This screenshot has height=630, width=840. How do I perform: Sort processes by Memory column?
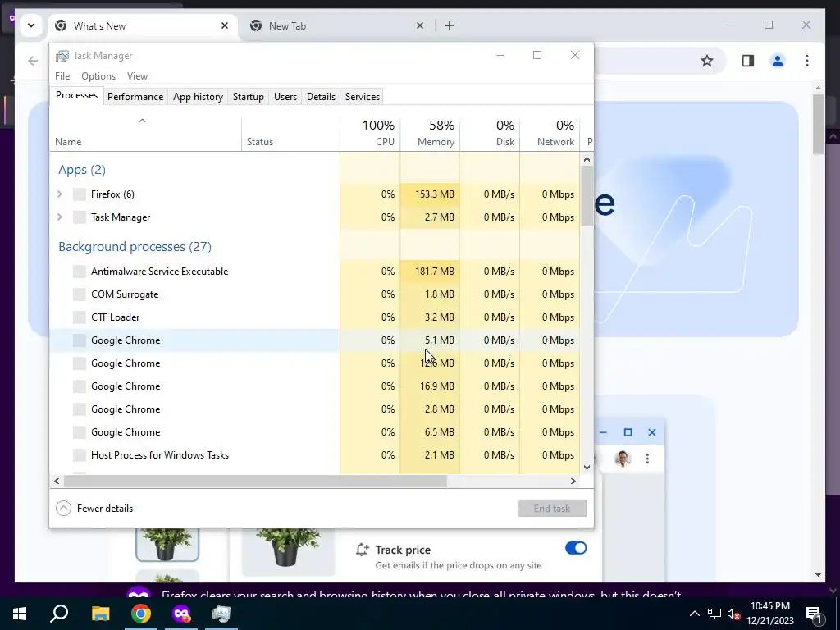tap(430, 133)
